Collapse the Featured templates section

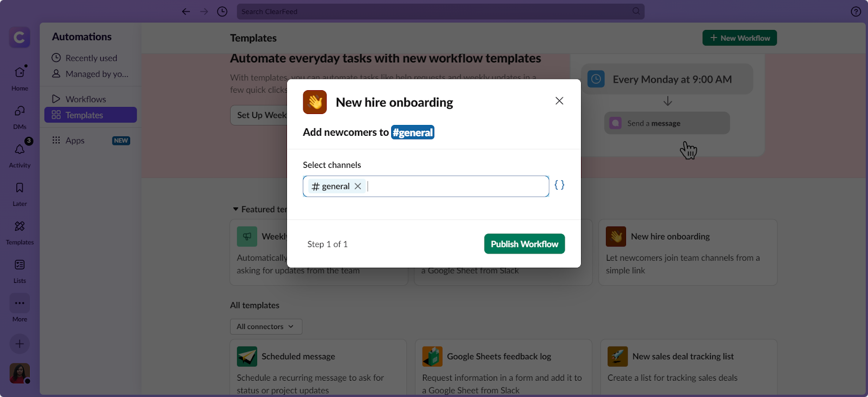[x=235, y=209]
